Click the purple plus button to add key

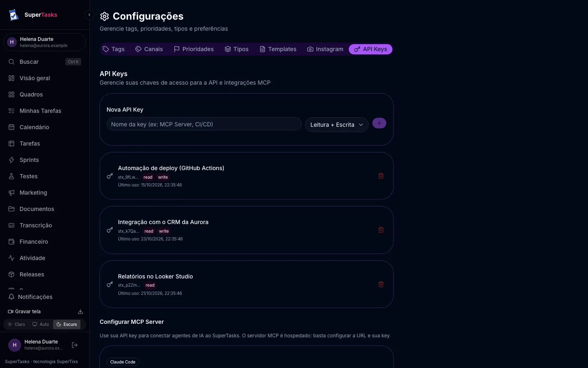(379, 123)
